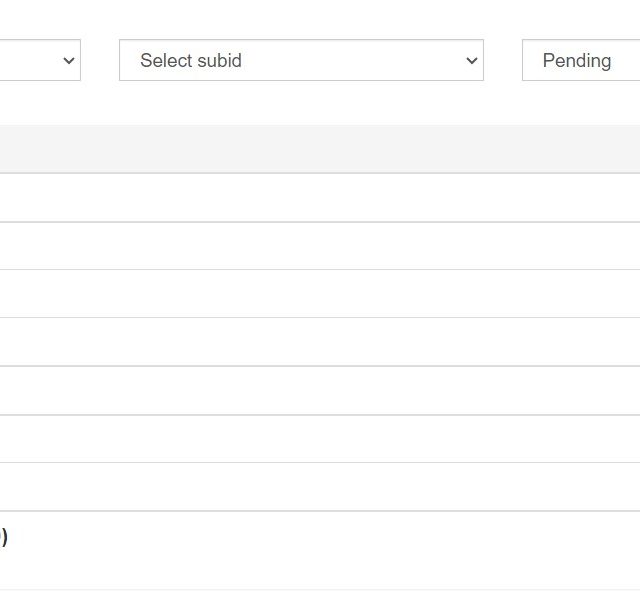Click the closing parenthesis text in last row
The height and width of the screenshot is (602, 640).
coord(4,537)
